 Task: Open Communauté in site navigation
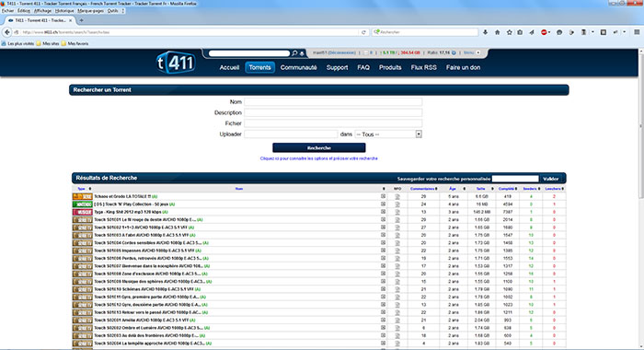click(299, 67)
